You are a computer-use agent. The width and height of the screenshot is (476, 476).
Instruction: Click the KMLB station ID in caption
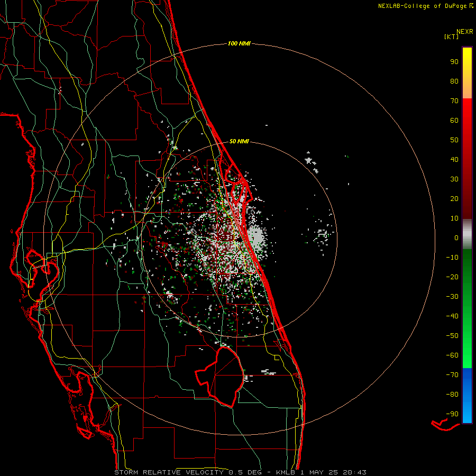(286, 472)
